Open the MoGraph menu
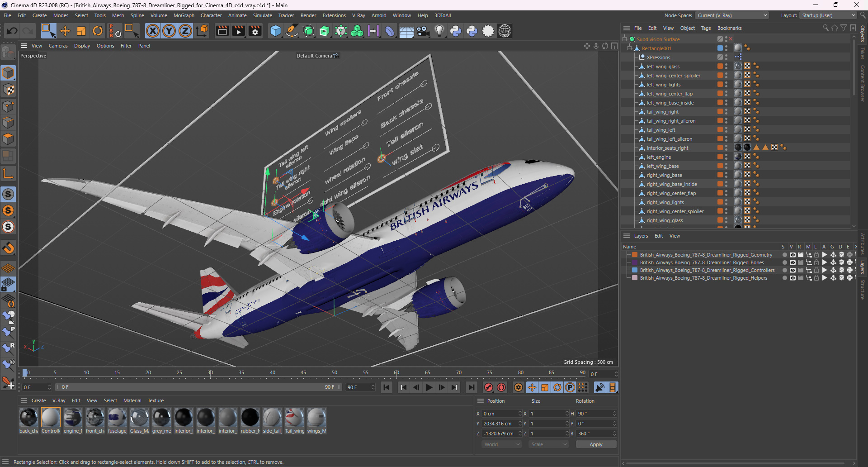Screen dimensions: 868x467 [x=184, y=15]
